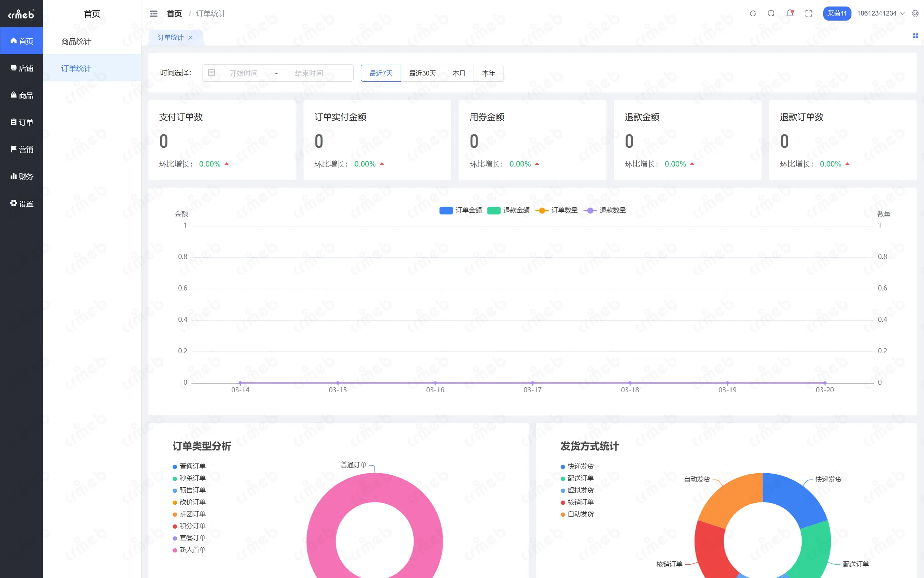This screenshot has width=924, height=578.
Task: Click the 结束时间 end date field
Action: coord(309,73)
